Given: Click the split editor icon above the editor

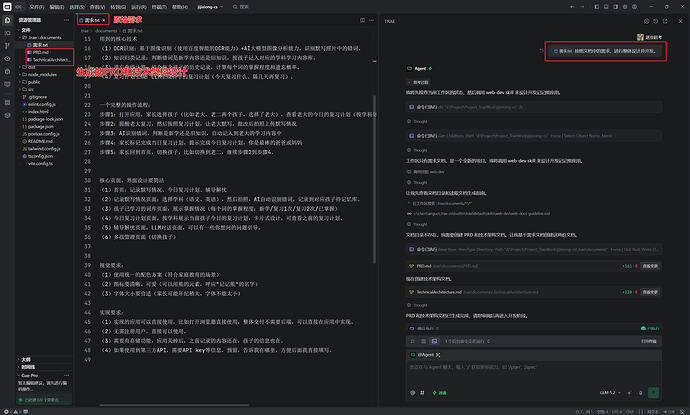Looking at the screenshot, I should click(x=362, y=20).
